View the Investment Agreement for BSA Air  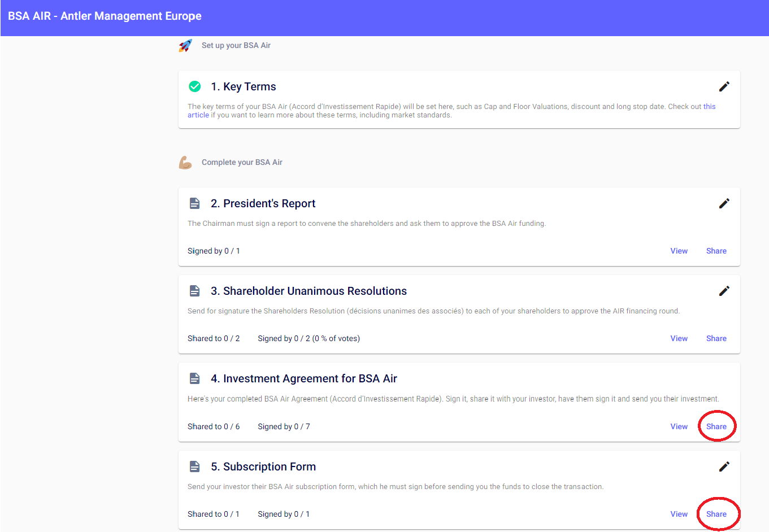click(679, 426)
